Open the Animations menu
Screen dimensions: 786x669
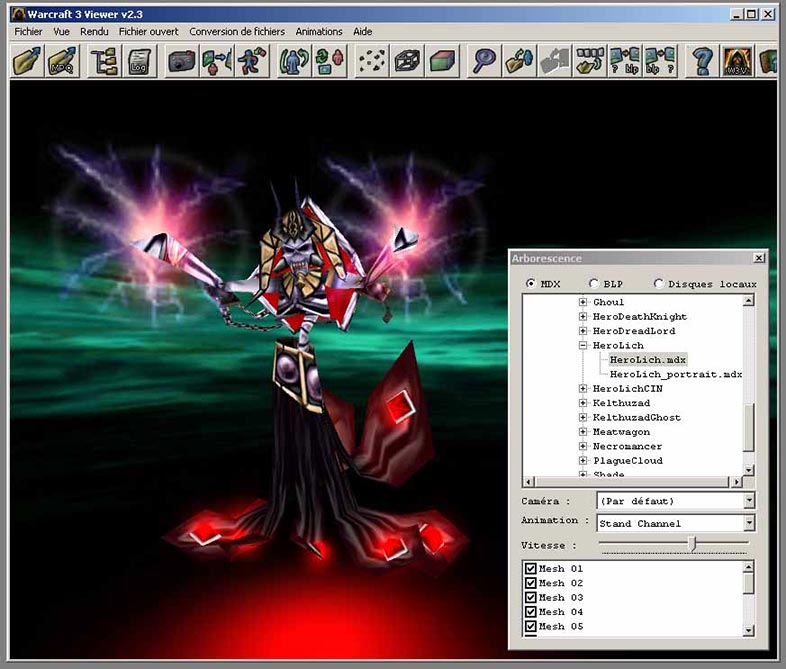(319, 32)
